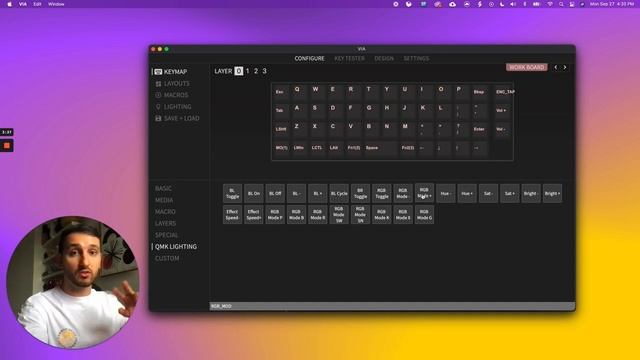The image size is (640, 360).
Task: Select layer 3
Action: pyautogui.click(x=264, y=71)
